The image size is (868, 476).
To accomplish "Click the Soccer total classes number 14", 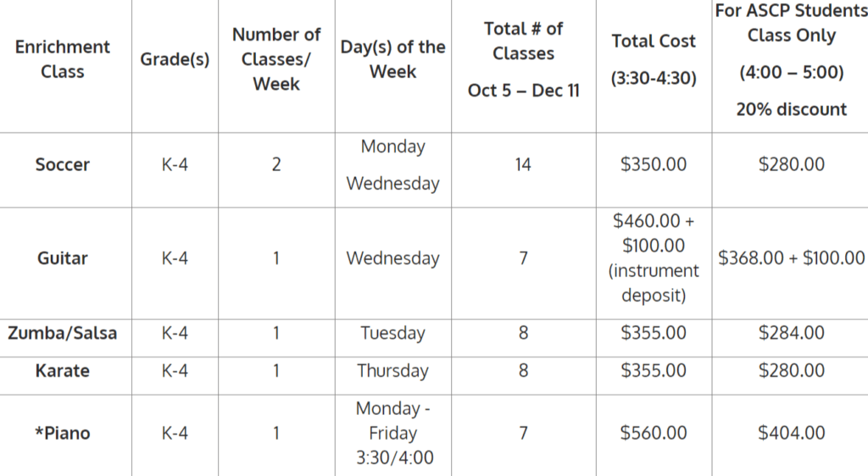I will click(x=523, y=165).
